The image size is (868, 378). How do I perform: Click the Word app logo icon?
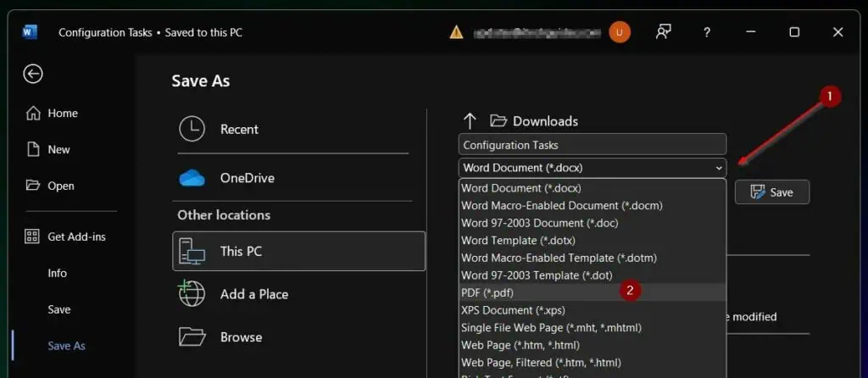click(x=30, y=32)
